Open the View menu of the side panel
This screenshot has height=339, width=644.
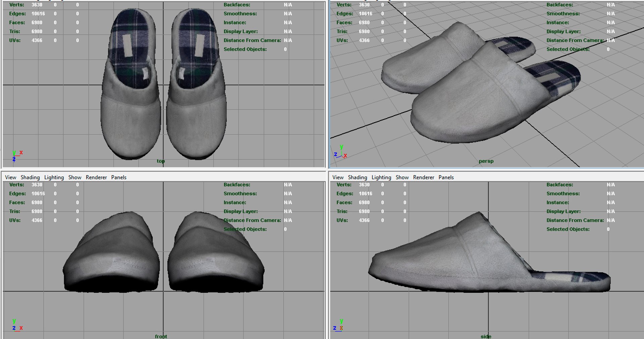point(338,177)
